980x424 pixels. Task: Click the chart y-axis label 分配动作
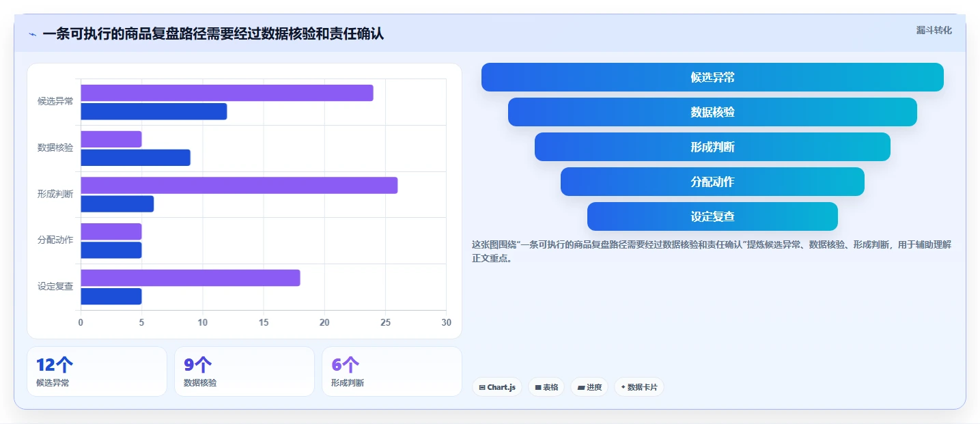[x=55, y=240]
